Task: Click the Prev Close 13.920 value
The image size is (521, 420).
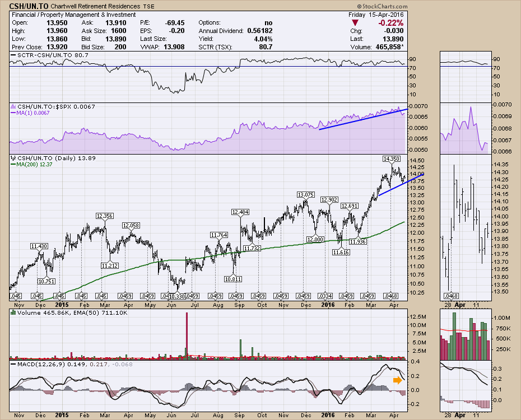Action: pos(57,47)
